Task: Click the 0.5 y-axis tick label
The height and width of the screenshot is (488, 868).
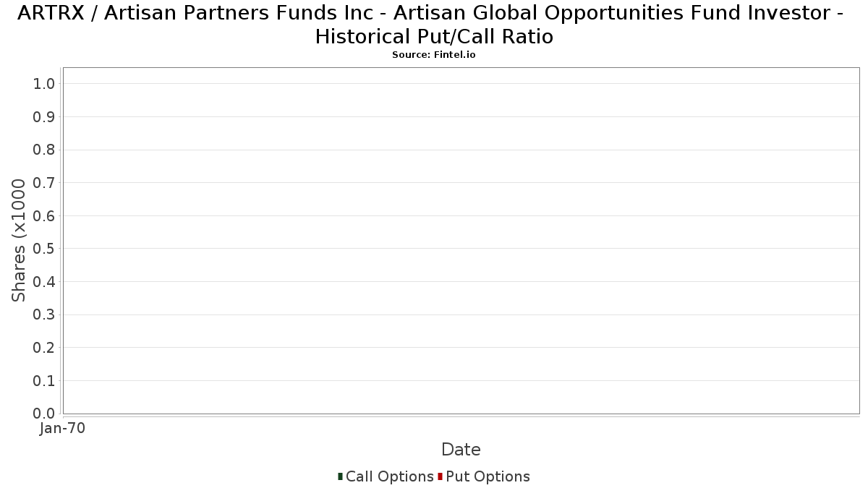Action: 44,249
